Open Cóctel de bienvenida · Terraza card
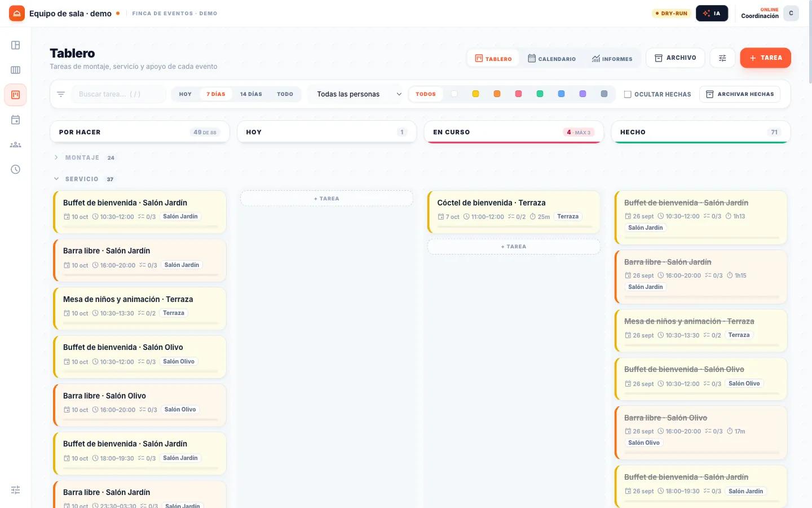 [x=514, y=212]
